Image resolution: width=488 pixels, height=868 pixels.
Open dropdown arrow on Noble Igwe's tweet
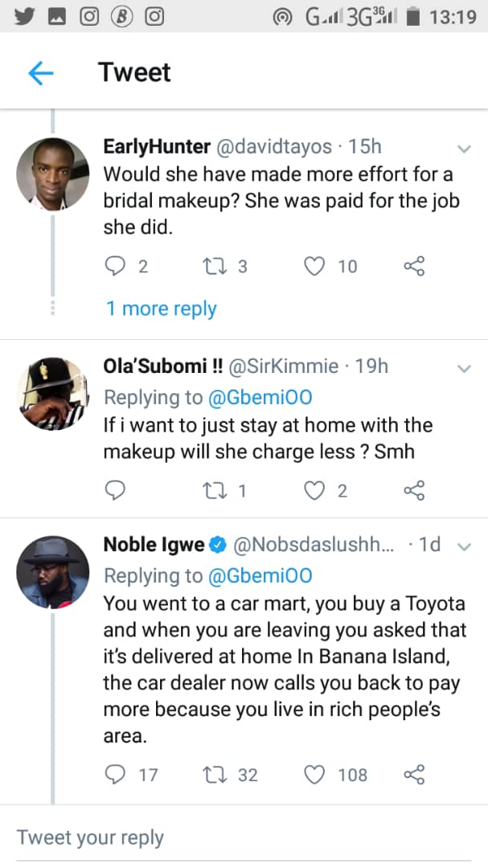point(464,546)
